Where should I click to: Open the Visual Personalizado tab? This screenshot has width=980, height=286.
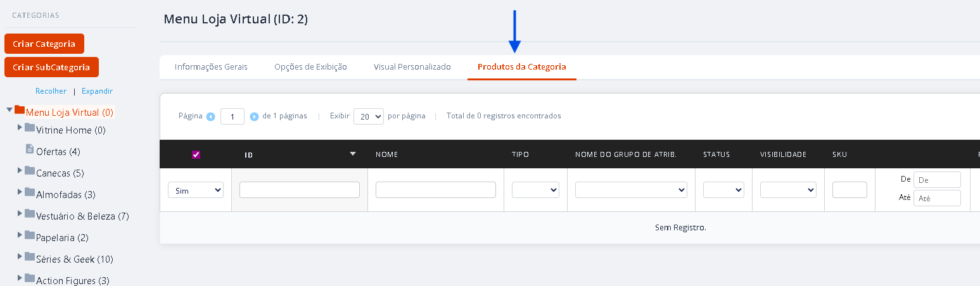412,67
